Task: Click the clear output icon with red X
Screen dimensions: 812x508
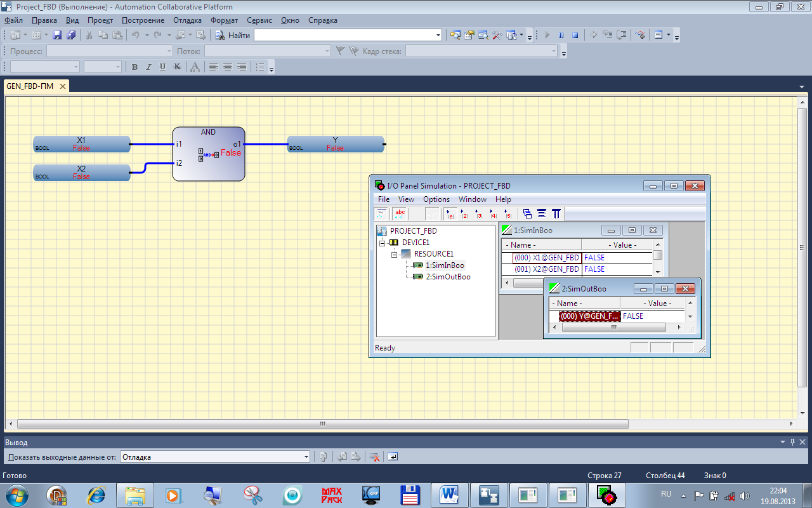Action: pos(374,457)
